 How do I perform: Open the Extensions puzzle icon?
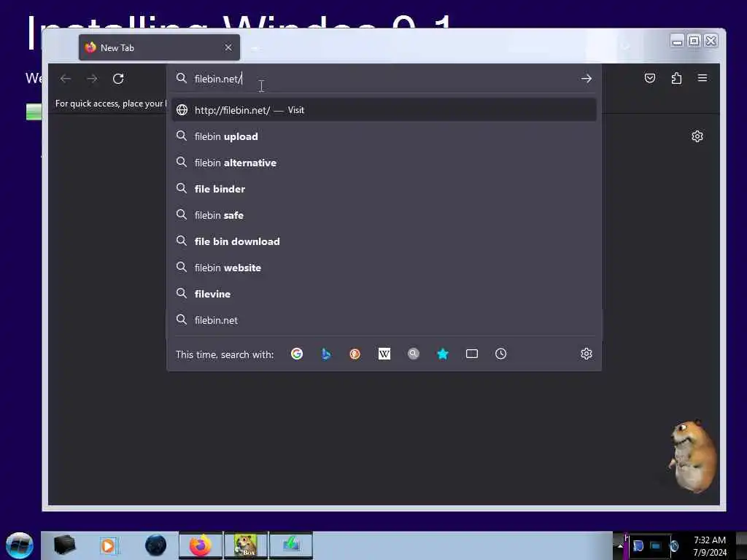pyautogui.click(x=676, y=78)
